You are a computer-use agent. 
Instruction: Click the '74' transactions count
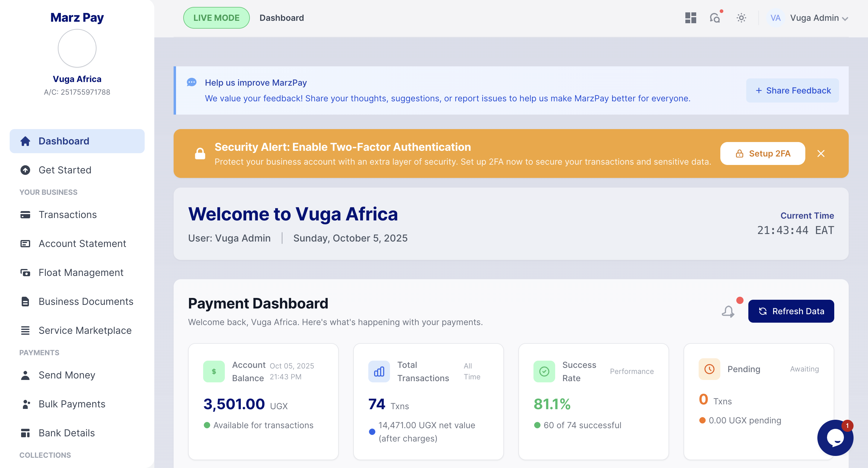click(x=376, y=404)
